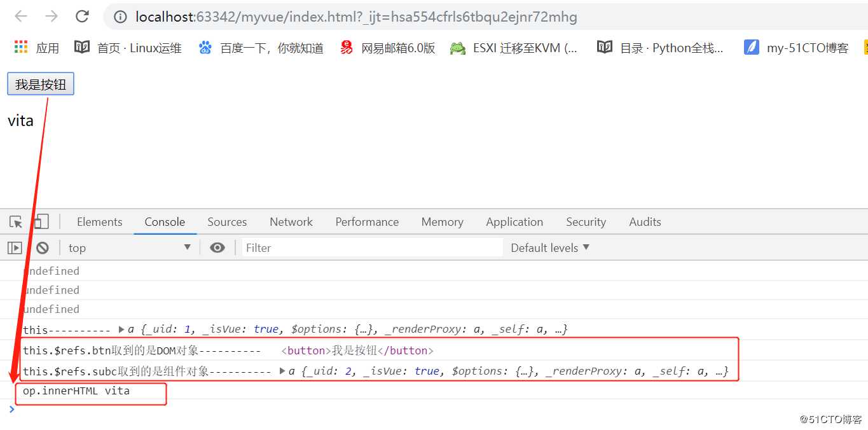Open the 网易邮箱6.0版 bookmark
This screenshot has height=430, width=868.
pos(387,48)
